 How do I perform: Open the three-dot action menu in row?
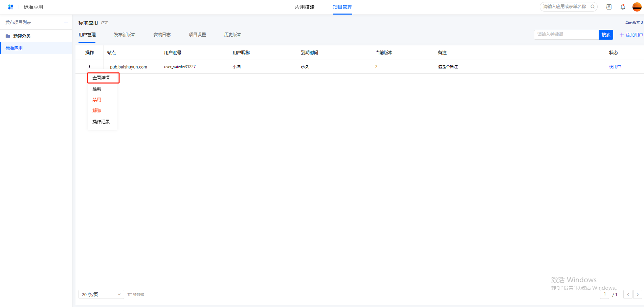click(x=89, y=67)
